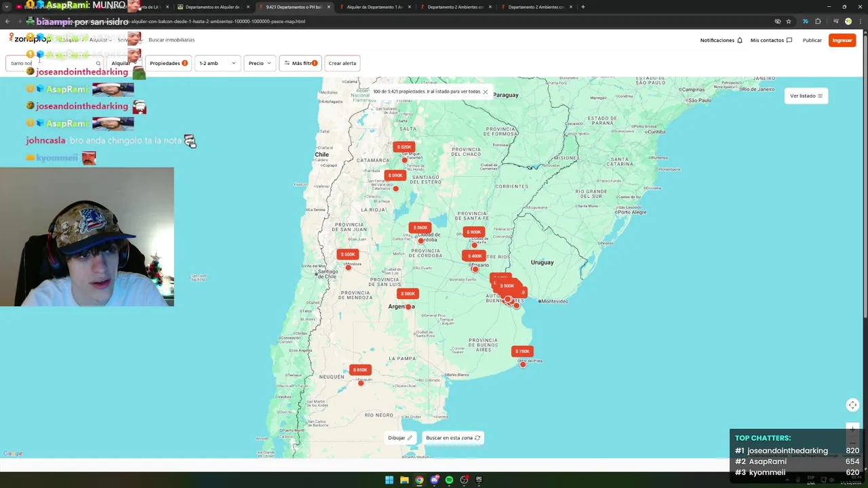
Task: Open the Propiedades filter dropdown
Action: [x=168, y=63]
